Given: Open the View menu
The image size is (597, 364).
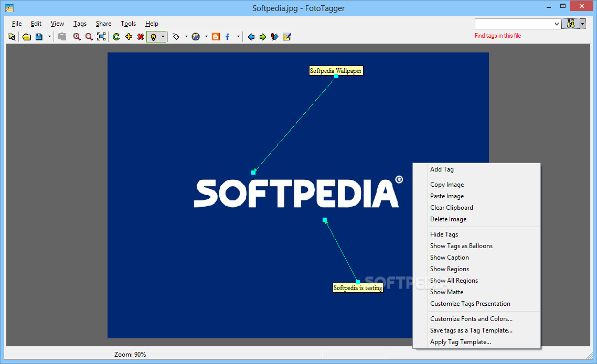Looking at the screenshot, I should point(58,24).
